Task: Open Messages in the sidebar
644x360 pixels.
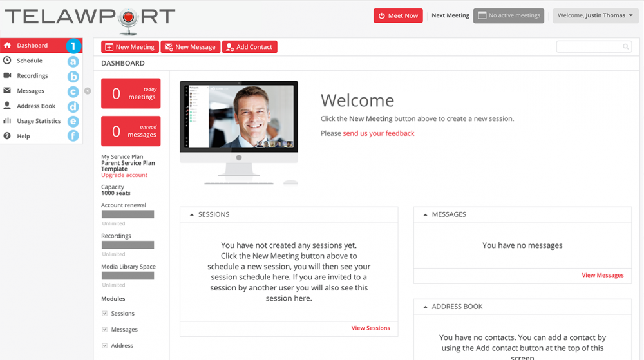Action: (41, 91)
